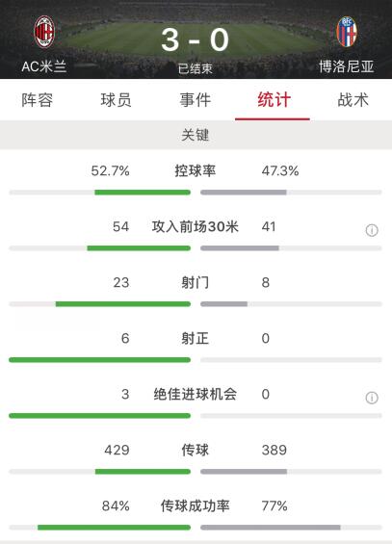Tap the 已结束 match status label
This screenshot has height=544, width=392.
pos(196,68)
